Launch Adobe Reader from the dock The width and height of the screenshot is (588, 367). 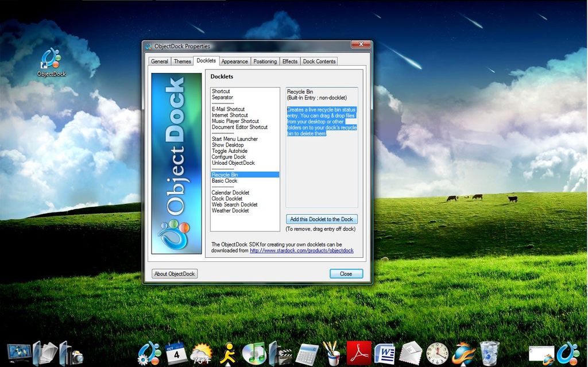tap(358, 353)
